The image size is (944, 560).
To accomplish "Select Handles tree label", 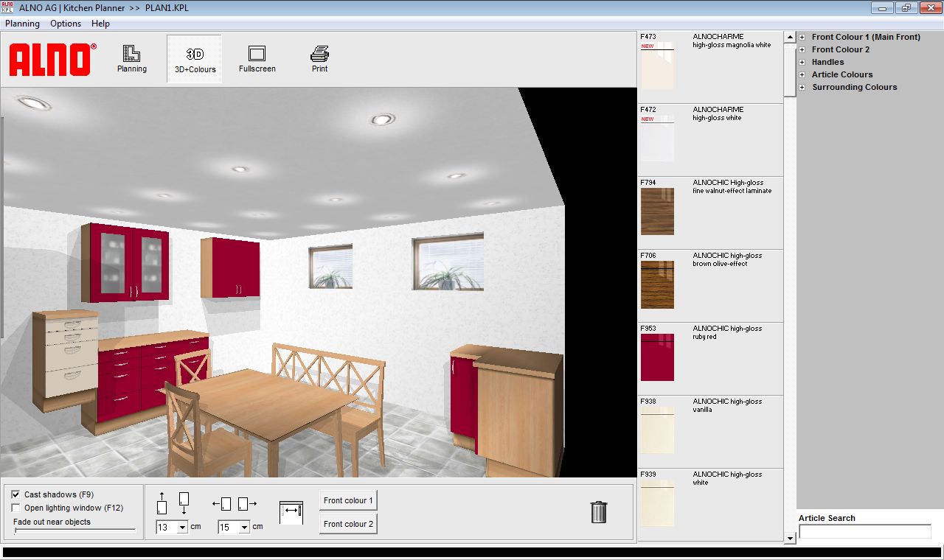I will click(827, 62).
